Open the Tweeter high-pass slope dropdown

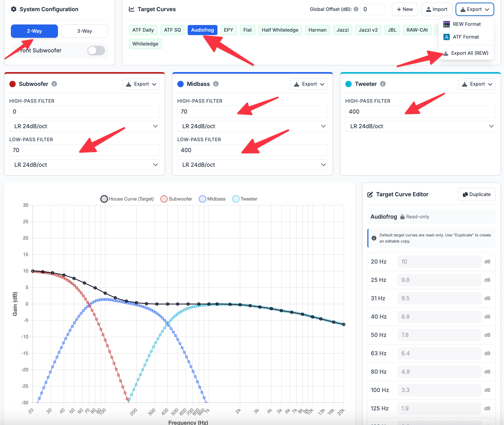tap(420, 126)
